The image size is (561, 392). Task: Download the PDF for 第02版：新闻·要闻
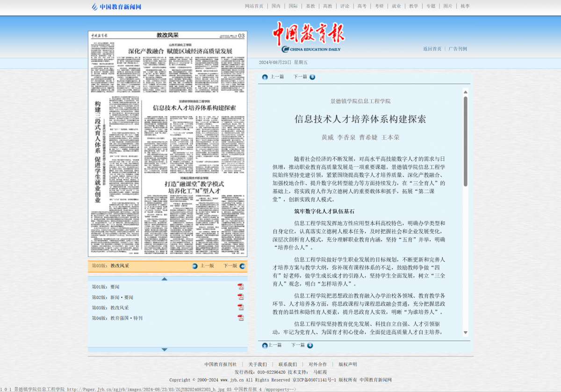241,297
